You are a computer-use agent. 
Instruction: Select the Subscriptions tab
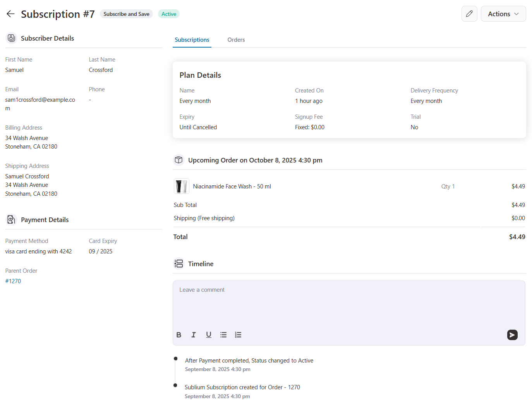coord(192,40)
